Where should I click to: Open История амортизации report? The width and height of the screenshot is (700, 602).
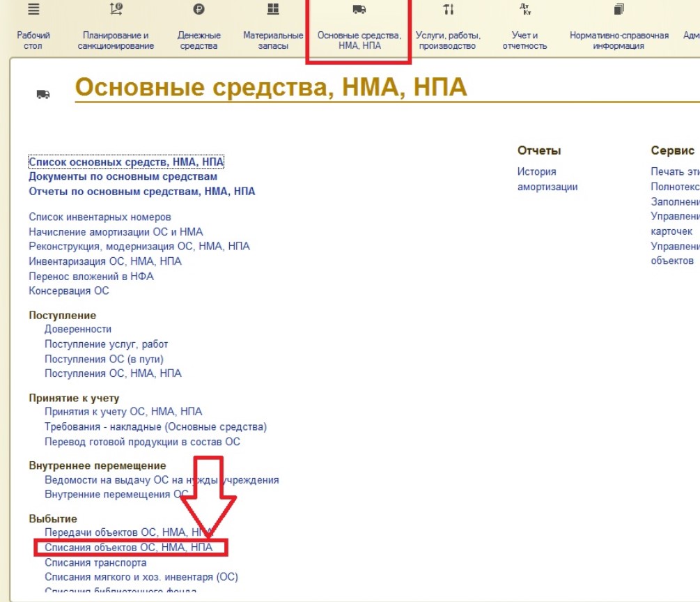pyautogui.click(x=547, y=179)
